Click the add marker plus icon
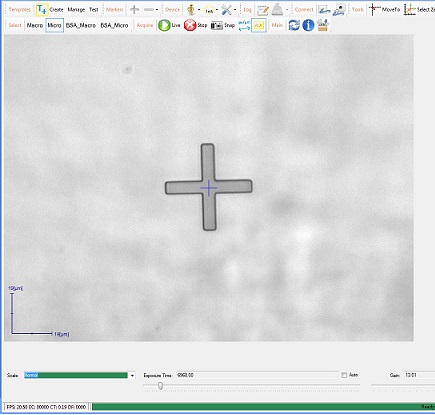Viewport: 435px width, 415px height. (135, 9)
